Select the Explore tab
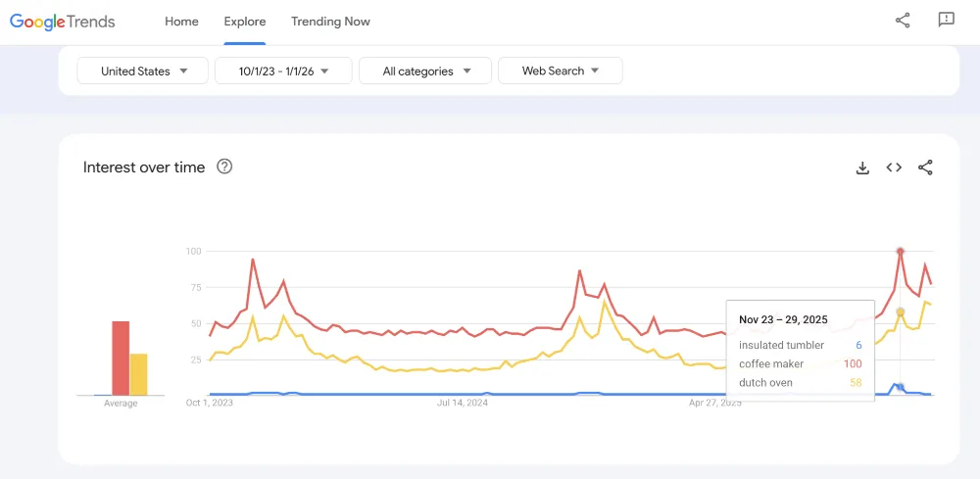Viewport: 980px width, 479px height. click(245, 22)
